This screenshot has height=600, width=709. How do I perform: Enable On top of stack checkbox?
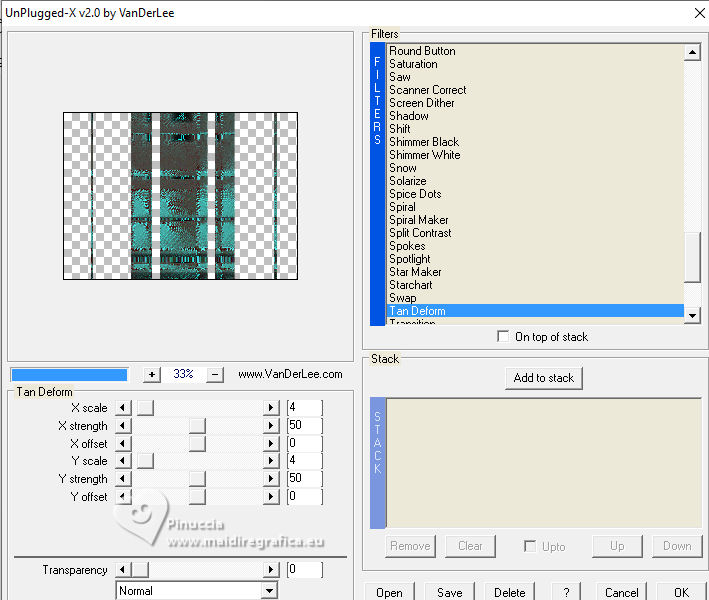503,337
